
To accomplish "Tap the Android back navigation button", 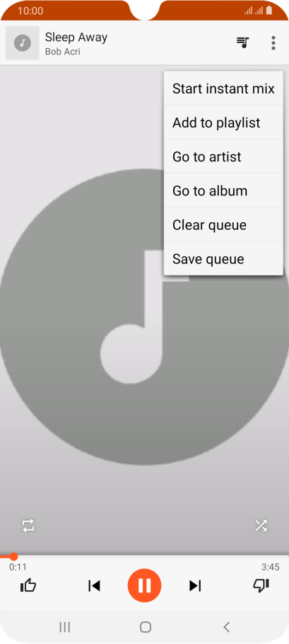I will pyautogui.click(x=226, y=627).
